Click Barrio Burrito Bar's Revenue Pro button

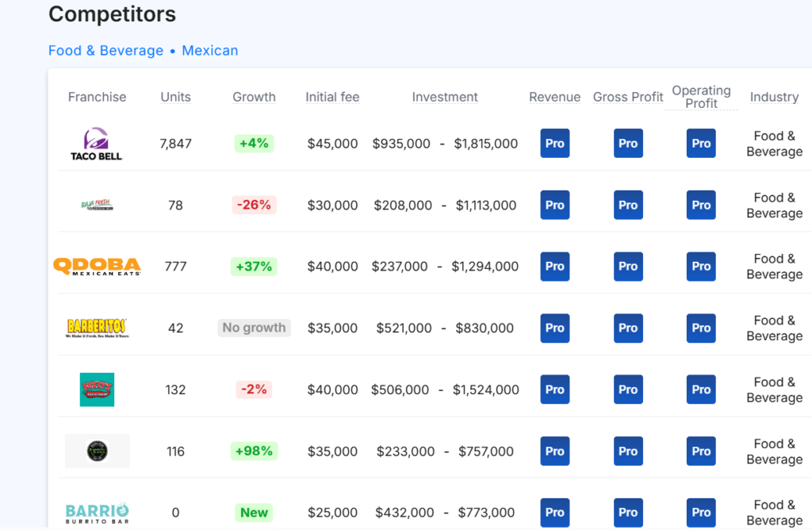click(554, 513)
